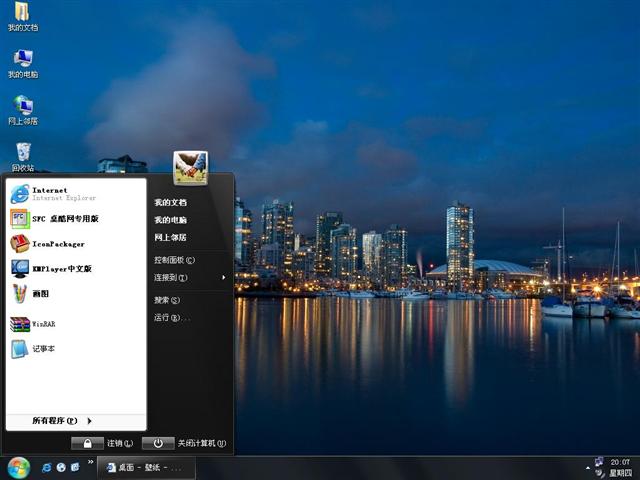The height and width of the screenshot is (480, 640).
Task: Open the 我的电脑 desktop icon
Action: (23, 63)
